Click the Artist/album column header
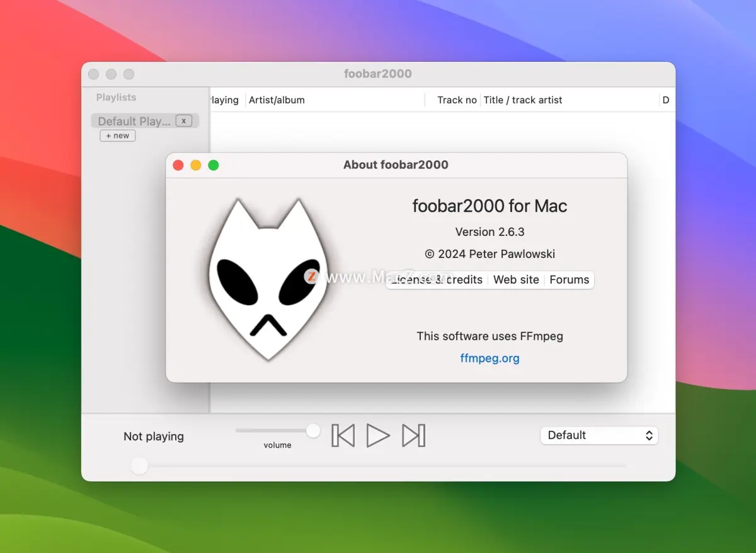 pyautogui.click(x=277, y=100)
